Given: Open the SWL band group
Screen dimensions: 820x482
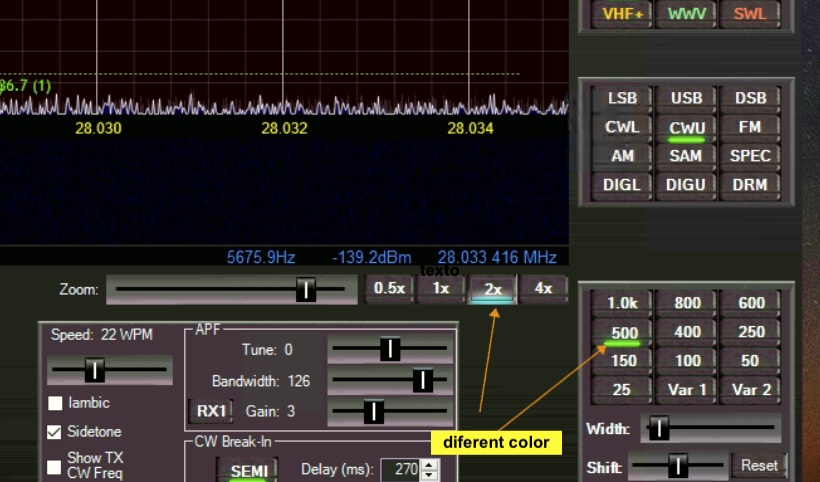Looking at the screenshot, I should (x=750, y=14).
